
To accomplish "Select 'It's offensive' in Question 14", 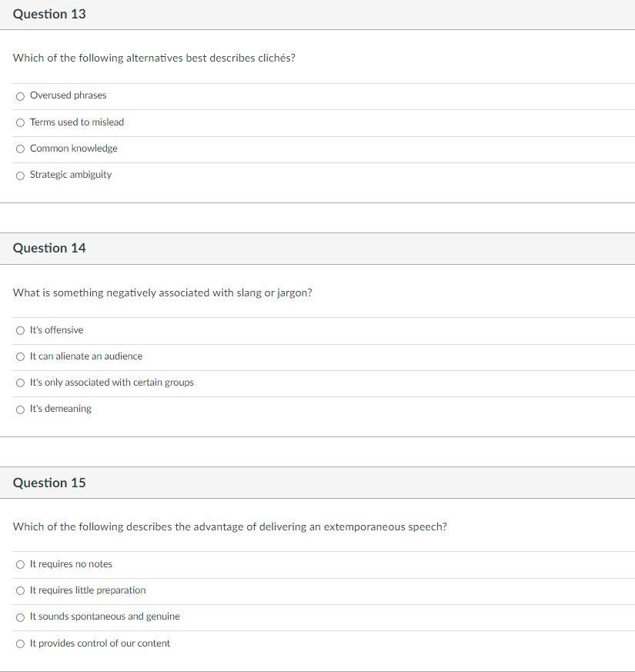I will point(20,330).
